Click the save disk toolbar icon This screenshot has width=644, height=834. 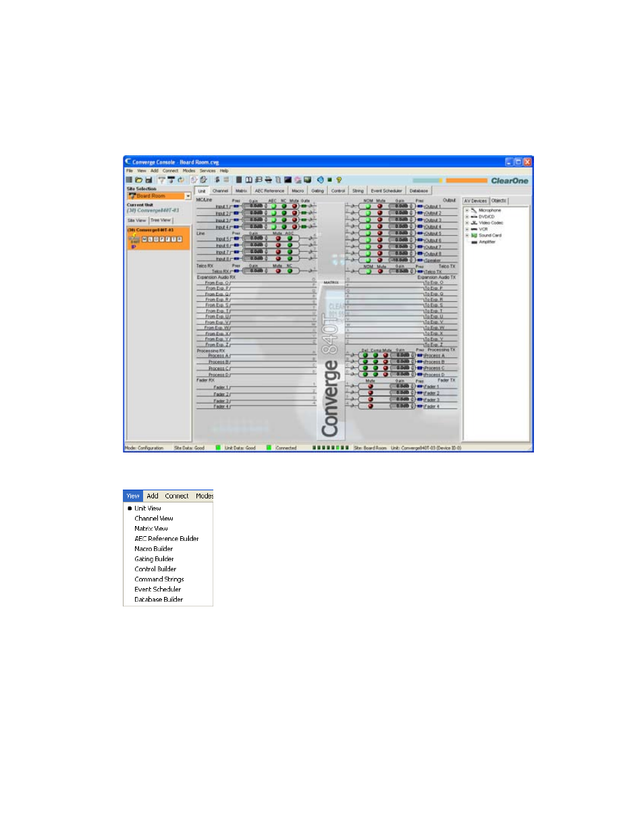(149, 180)
